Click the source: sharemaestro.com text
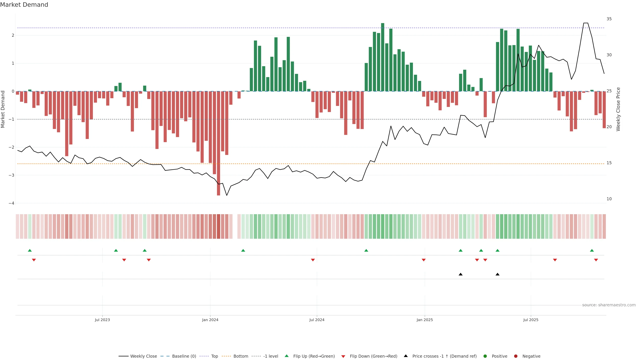Viewport: 644px width, 362px height. click(x=609, y=305)
